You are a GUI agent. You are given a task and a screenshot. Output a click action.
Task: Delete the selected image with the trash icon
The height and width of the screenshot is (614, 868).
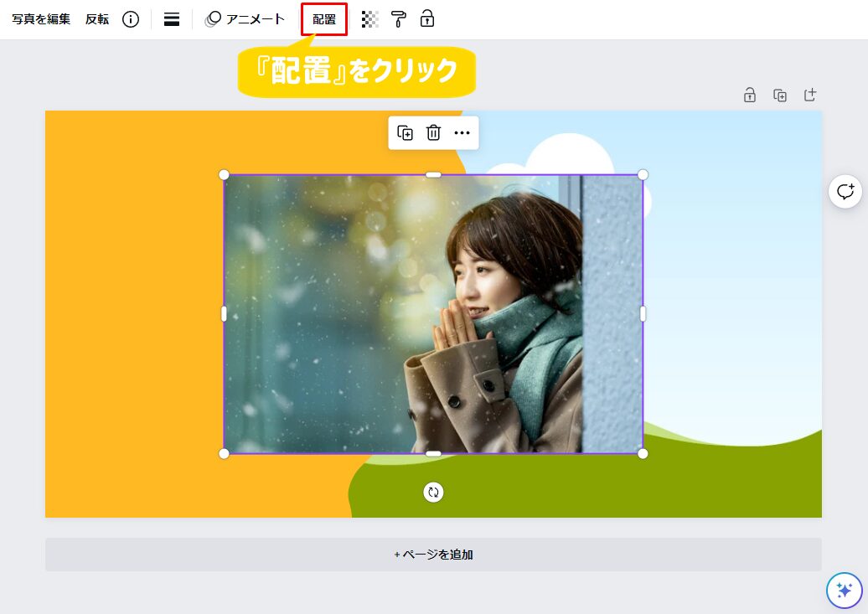click(433, 133)
